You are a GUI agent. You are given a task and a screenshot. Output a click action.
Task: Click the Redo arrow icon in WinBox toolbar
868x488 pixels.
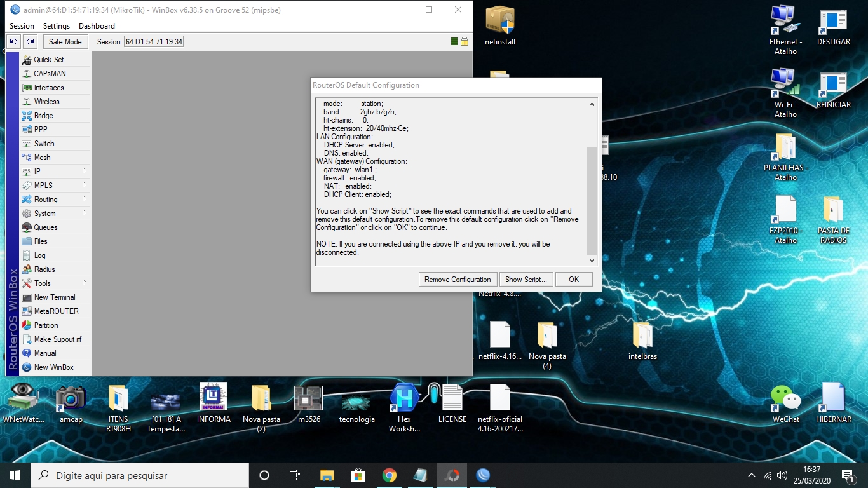(x=30, y=42)
